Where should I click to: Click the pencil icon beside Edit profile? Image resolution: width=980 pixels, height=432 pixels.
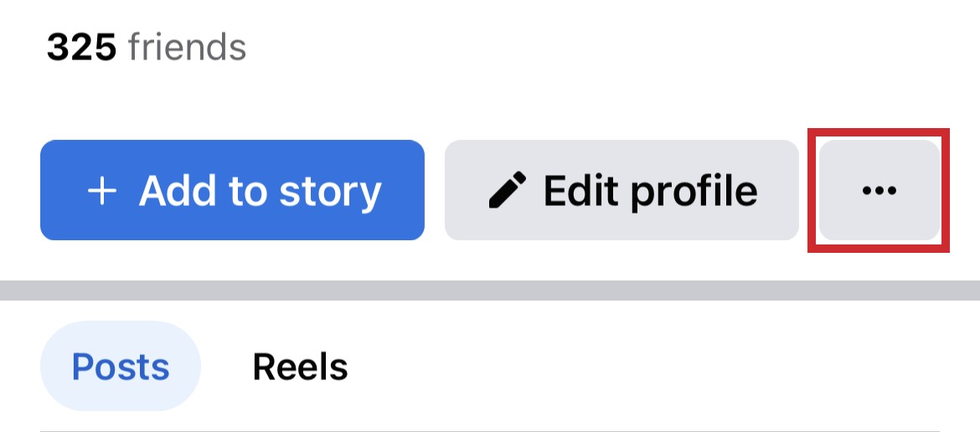pyautogui.click(x=508, y=191)
